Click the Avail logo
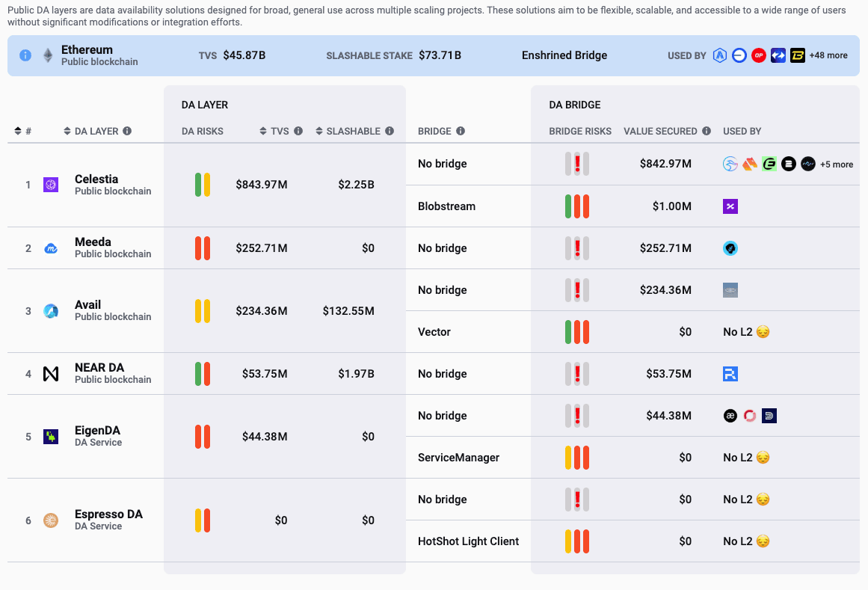 coord(51,311)
